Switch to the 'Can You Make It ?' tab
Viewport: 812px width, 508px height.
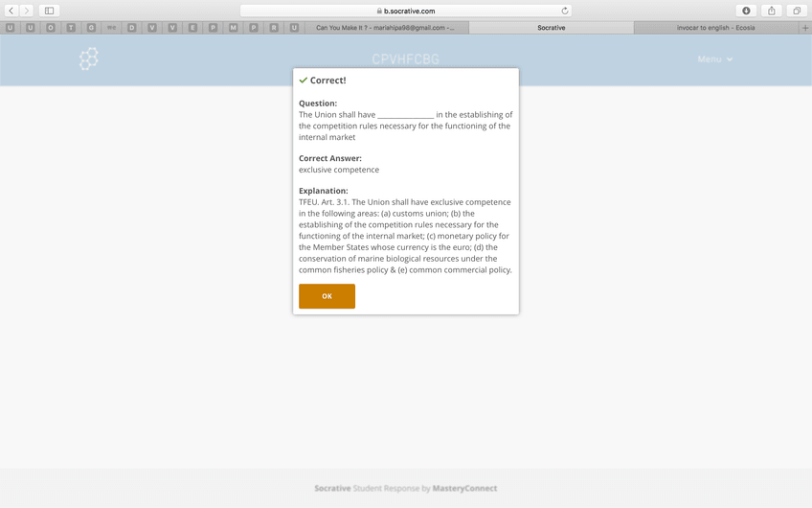(x=386, y=28)
